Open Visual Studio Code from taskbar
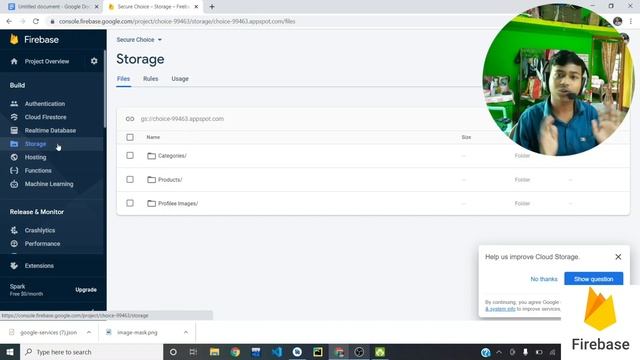 pyautogui.click(x=277, y=352)
